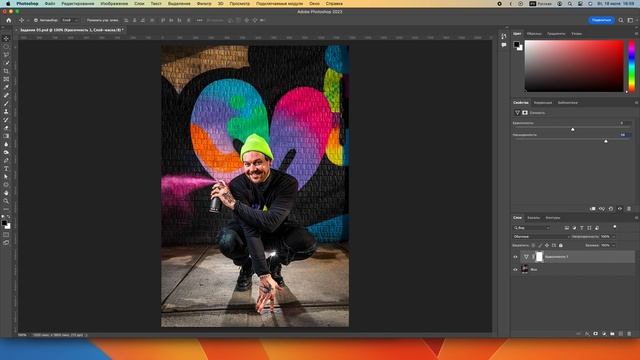640x360 pixels.
Task: Toggle the Автовыбор checkbox
Action: pos(36,20)
